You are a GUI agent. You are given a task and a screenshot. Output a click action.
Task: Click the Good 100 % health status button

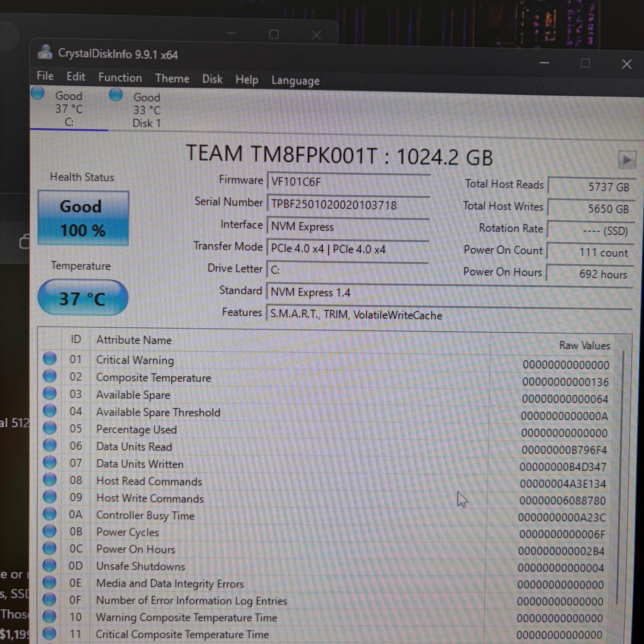click(x=83, y=218)
